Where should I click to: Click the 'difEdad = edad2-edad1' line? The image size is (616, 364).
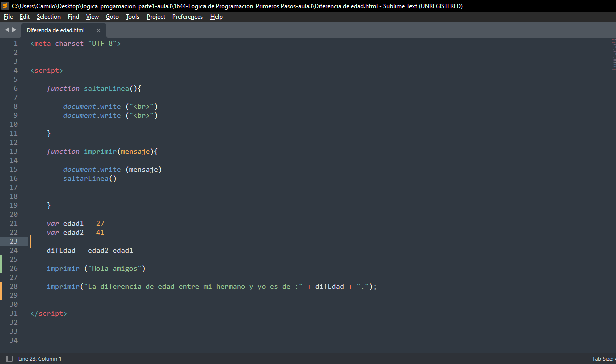pos(90,250)
